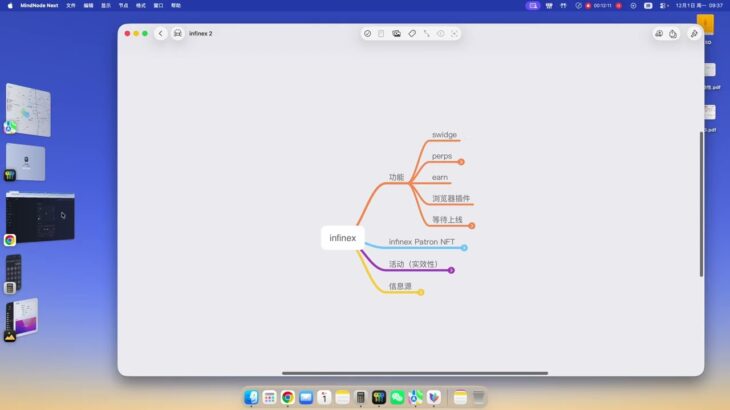Click the share/export icon in the toolbar
The width and height of the screenshot is (730, 410).
coord(673,34)
